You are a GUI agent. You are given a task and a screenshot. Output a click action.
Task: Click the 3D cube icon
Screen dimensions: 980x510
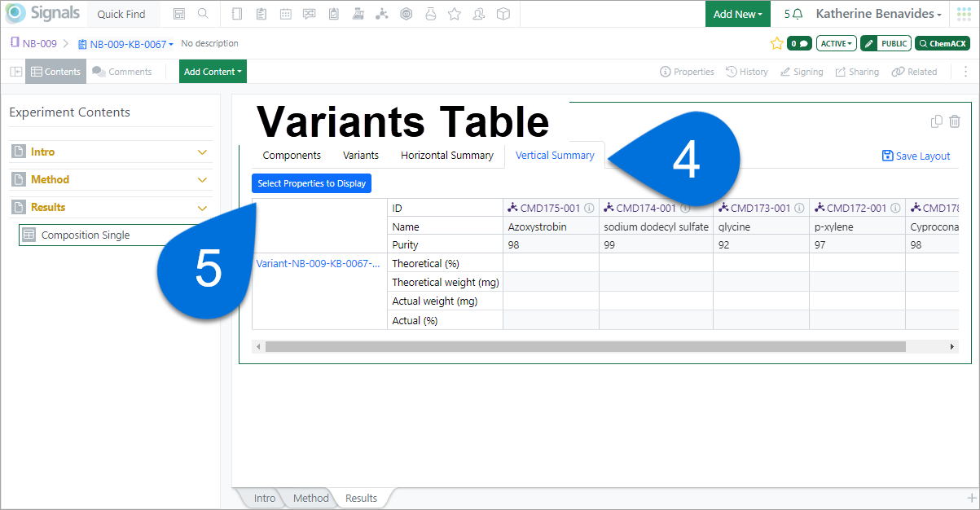pos(503,14)
